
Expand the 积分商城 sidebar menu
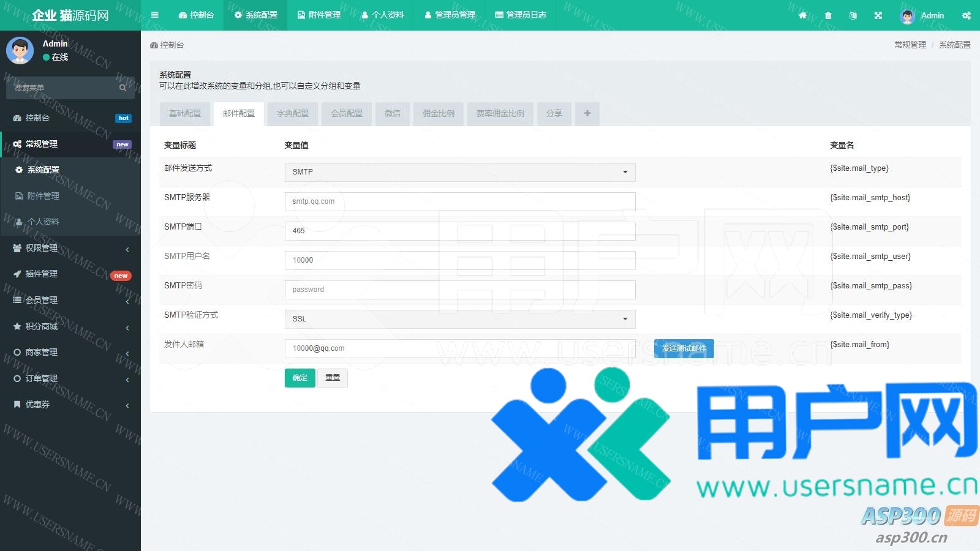click(70, 326)
